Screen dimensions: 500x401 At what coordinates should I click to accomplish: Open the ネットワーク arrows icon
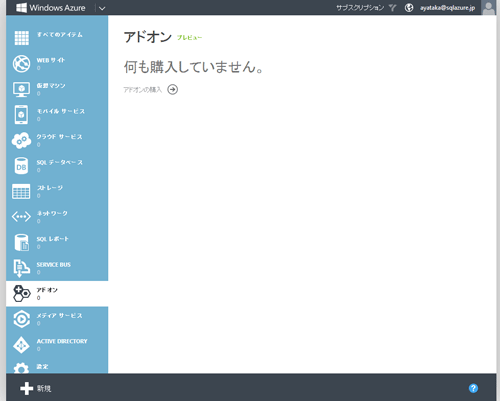pos(21,217)
